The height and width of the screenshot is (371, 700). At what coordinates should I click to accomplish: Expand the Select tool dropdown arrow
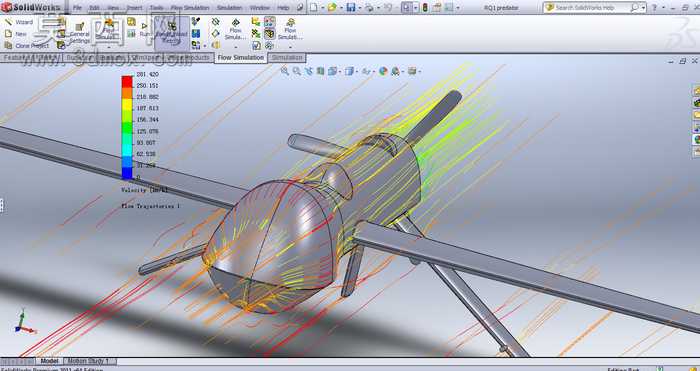[x=416, y=8]
